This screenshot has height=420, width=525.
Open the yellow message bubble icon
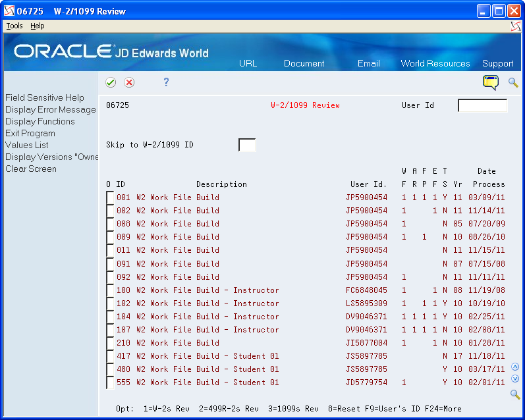click(x=491, y=82)
